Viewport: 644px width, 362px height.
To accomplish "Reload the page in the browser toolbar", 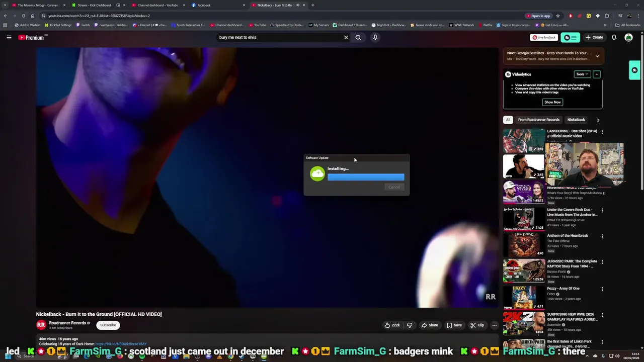I will (23, 16).
